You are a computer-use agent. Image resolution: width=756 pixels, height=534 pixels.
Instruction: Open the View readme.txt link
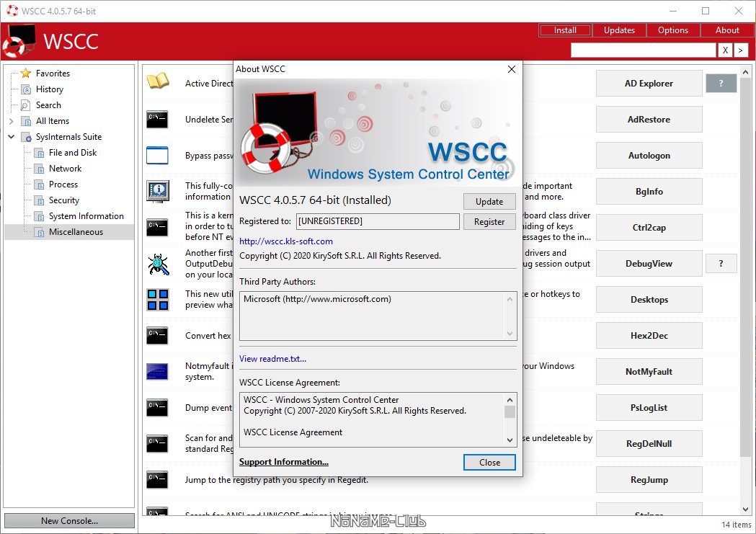tap(272, 359)
